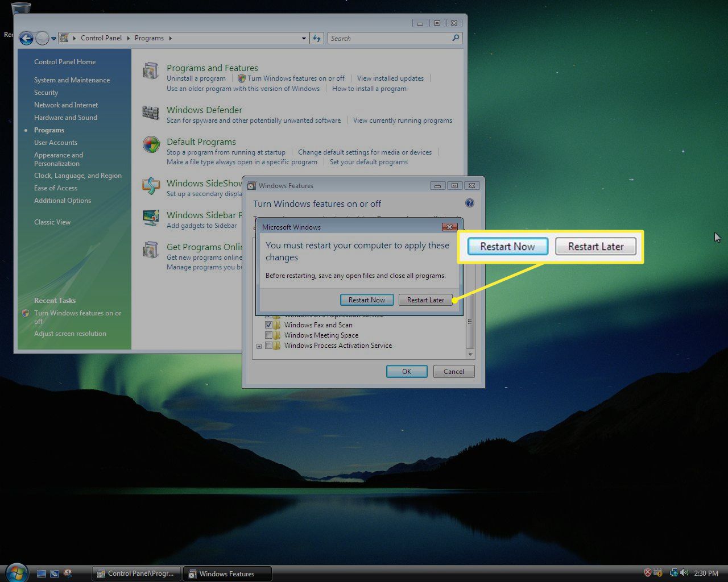728x582 pixels.
Task: Click the folder icon beside Windows Meeting Space
Action: point(278,335)
